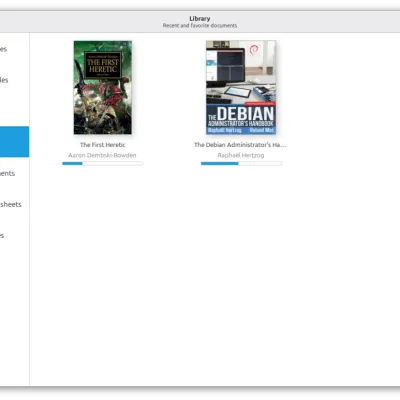
Task: Click the title text 'The First Heretic'
Action: (x=103, y=145)
